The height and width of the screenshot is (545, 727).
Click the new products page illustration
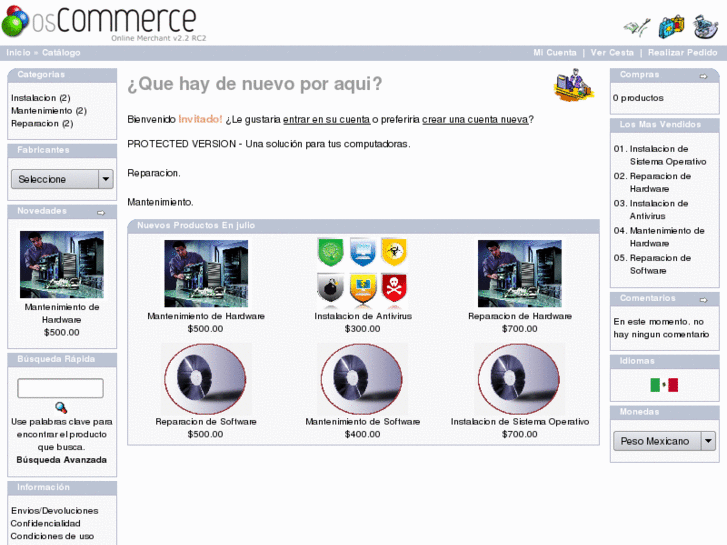[x=574, y=85]
